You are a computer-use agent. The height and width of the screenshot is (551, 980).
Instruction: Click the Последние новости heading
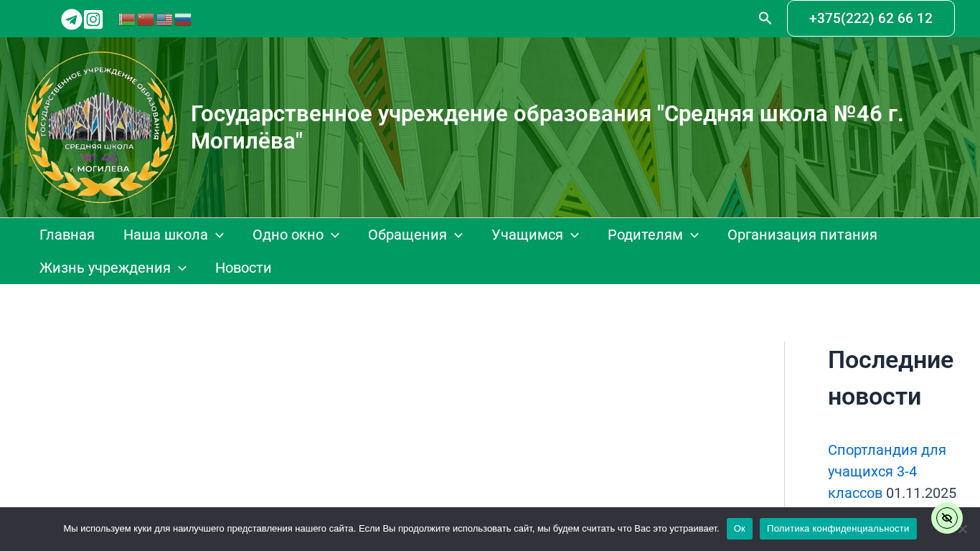[890, 378]
